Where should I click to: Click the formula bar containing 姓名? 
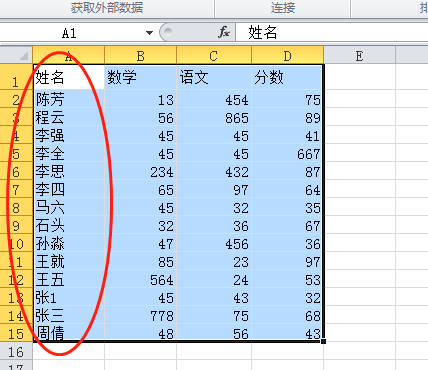pos(332,33)
